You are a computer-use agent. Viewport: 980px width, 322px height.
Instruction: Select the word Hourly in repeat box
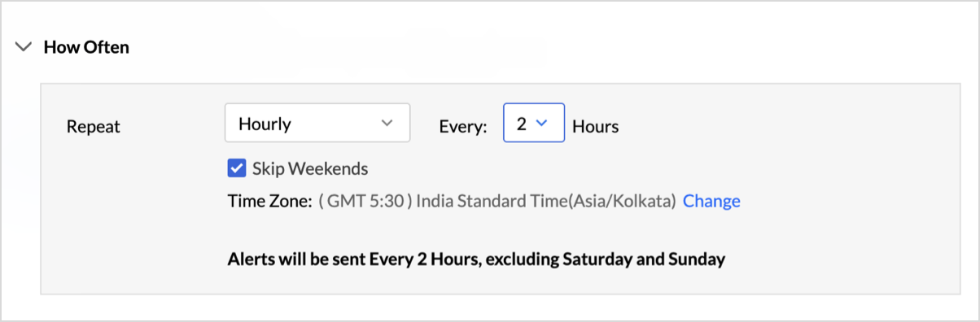pyautogui.click(x=265, y=124)
